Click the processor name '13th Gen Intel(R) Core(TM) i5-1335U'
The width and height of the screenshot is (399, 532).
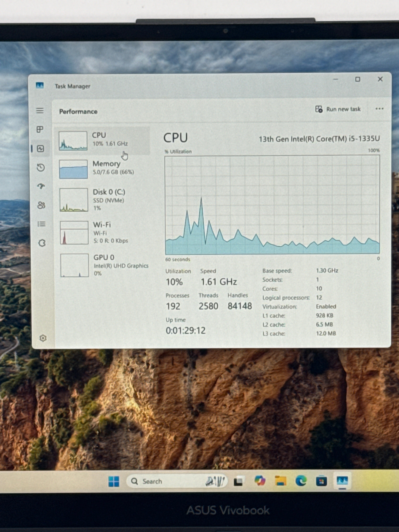click(319, 139)
